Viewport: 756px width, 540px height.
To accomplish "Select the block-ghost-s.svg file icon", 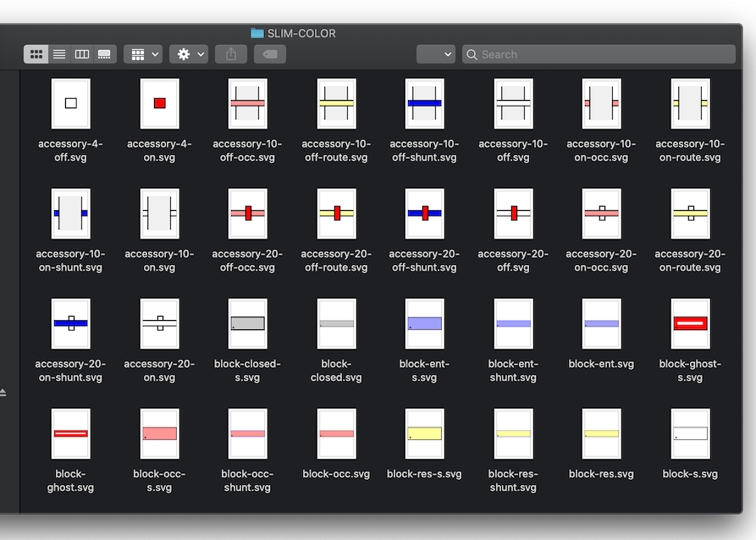I will point(690,323).
